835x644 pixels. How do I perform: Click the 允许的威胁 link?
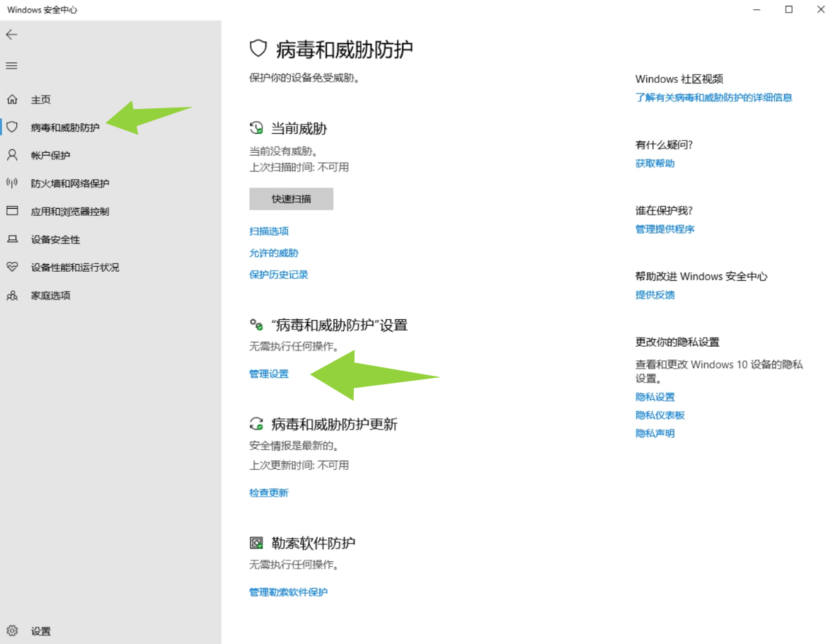[x=274, y=253]
